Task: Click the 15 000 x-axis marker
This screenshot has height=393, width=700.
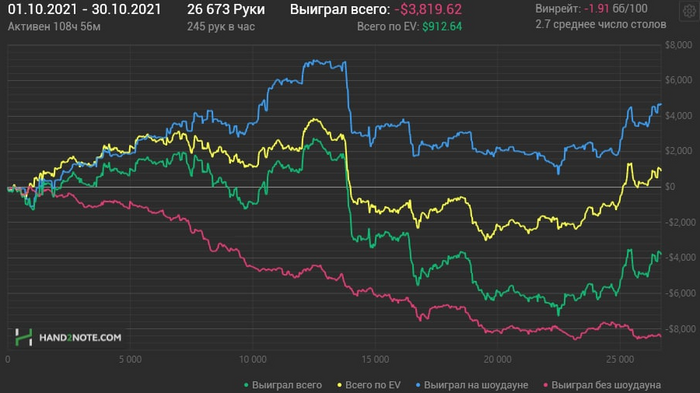Action: 375,360
